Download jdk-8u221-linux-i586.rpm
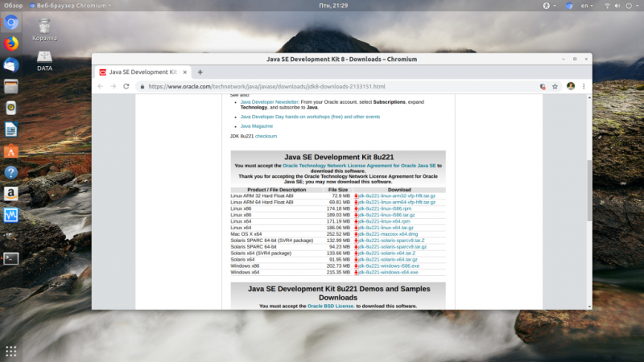Viewport: 644px width, 362px height. point(385,208)
